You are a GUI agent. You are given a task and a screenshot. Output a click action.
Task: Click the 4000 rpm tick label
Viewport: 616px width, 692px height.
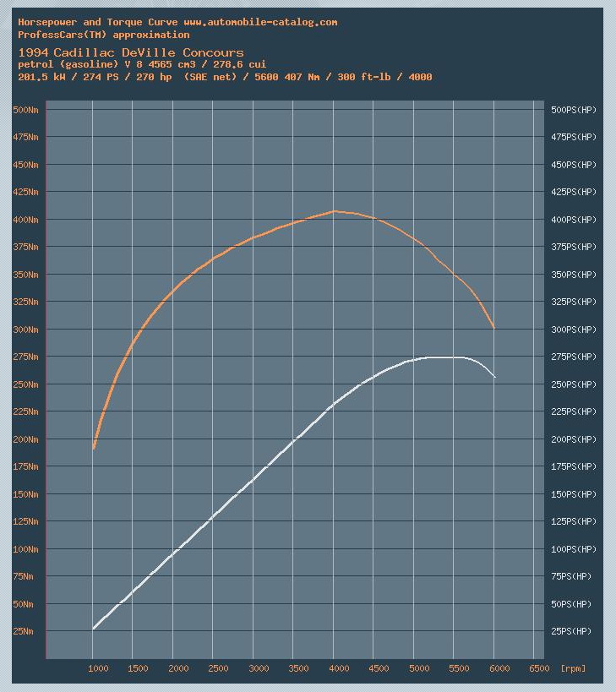coord(338,668)
